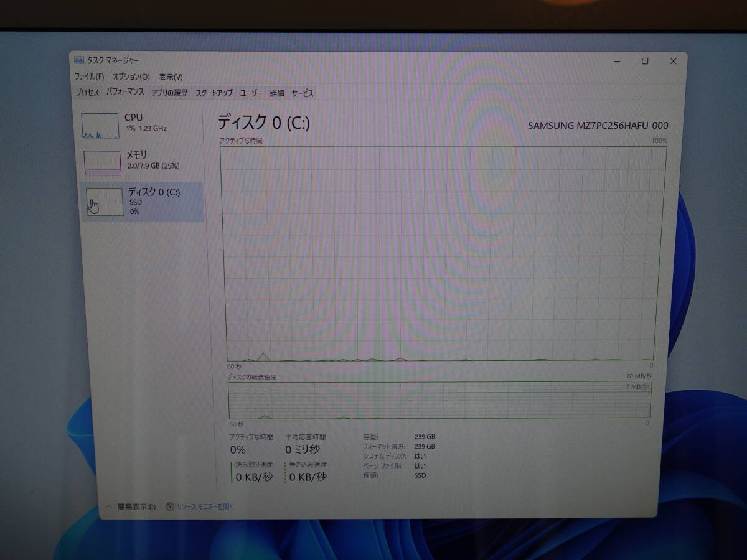Select the ディスク 0 (C:) graph thumbnail
Image resolution: width=747 pixels, height=560 pixels.
pos(105,202)
